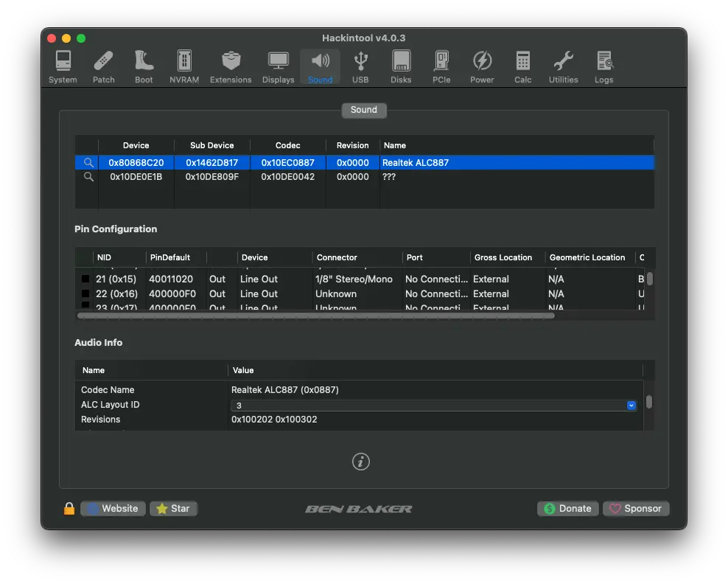Image resolution: width=728 pixels, height=584 pixels.
Task: Click codec 0x10DE0042 cell
Action: [x=288, y=177]
